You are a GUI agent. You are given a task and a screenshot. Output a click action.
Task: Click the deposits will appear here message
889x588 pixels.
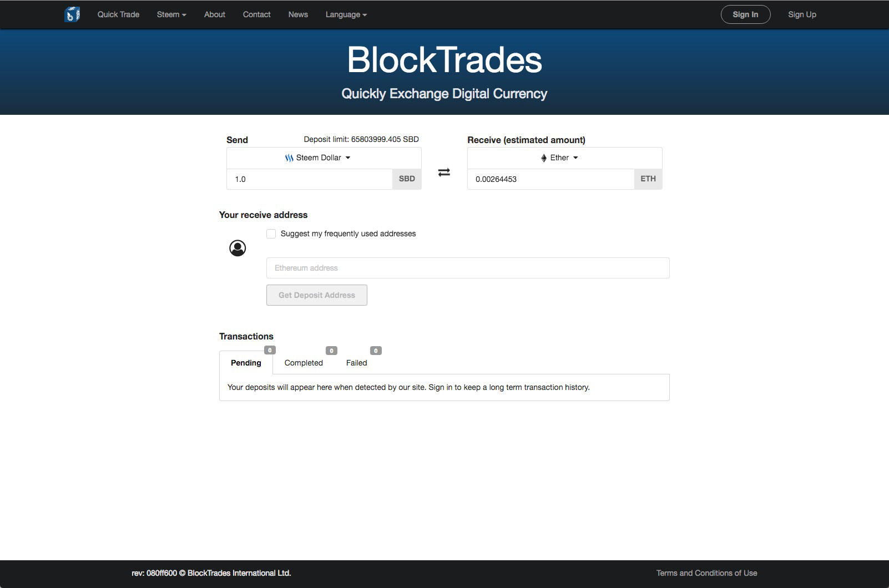pos(408,387)
